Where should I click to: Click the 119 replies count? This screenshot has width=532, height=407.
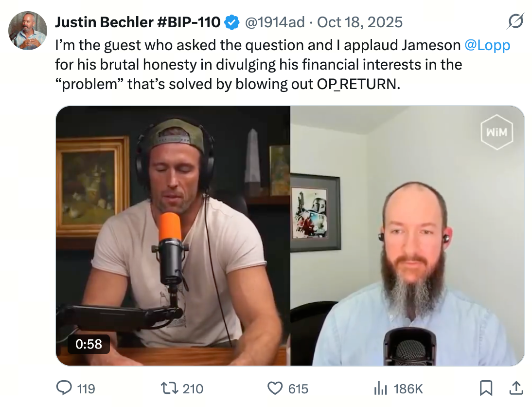click(x=86, y=388)
